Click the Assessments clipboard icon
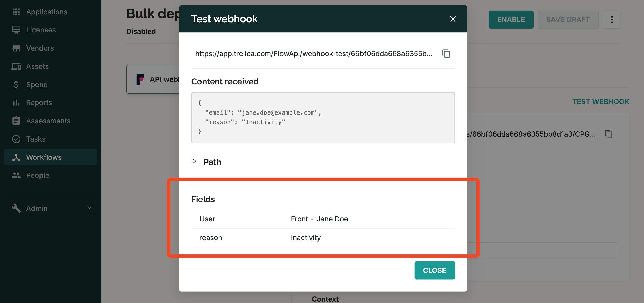 tap(16, 121)
